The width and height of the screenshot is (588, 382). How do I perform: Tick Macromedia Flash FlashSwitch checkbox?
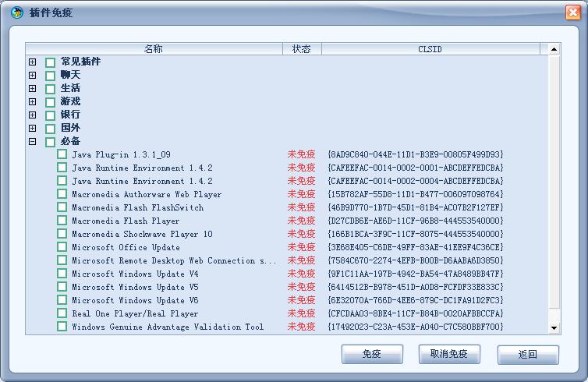(x=62, y=207)
